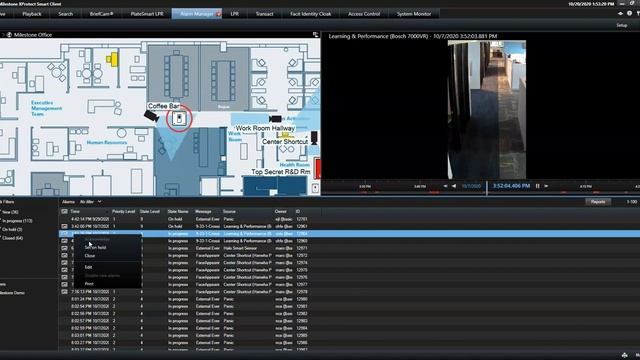Open the Transact tab

coord(264,14)
